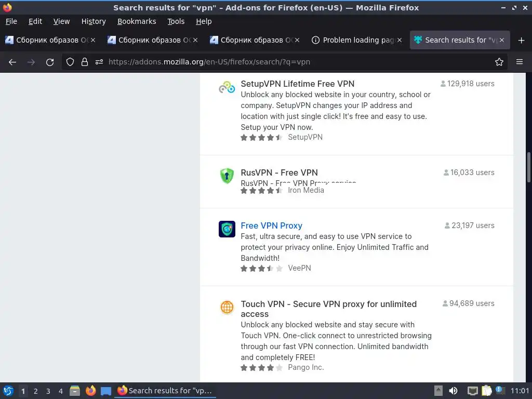532x399 pixels.
Task: Open the system start menu in the taskbar
Action: (x=8, y=391)
